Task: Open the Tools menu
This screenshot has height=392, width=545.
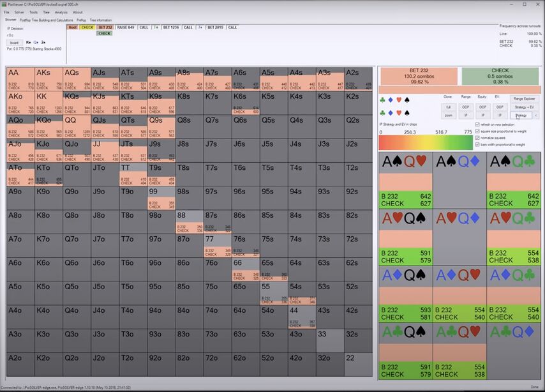Action: [x=33, y=12]
